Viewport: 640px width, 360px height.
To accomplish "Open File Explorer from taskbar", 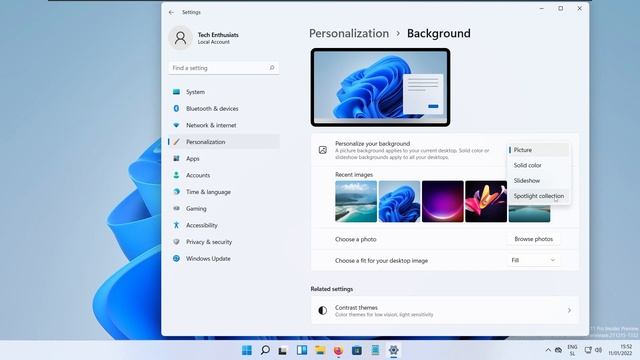I will [x=320, y=350].
